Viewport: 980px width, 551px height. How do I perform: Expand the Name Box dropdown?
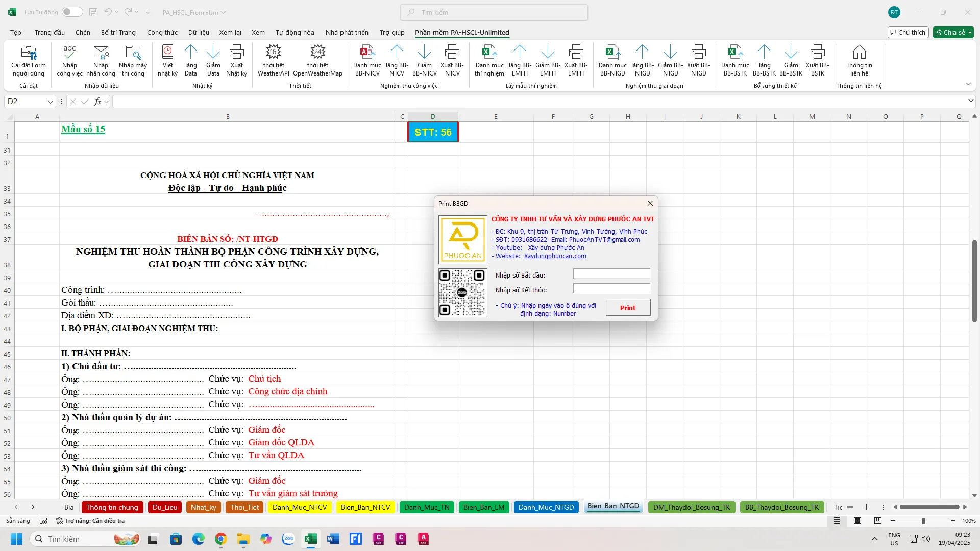point(50,102)
